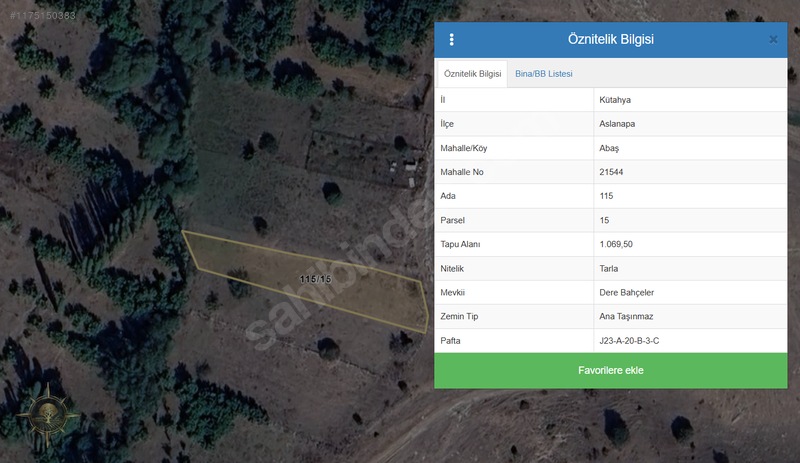Click the 115/15 parcel label on map
The width and height of the screenshot is (800, 463).
[314, 279]
